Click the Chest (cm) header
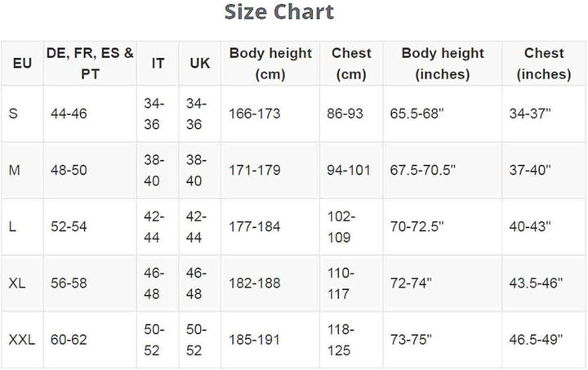 (x=351, y=63)
